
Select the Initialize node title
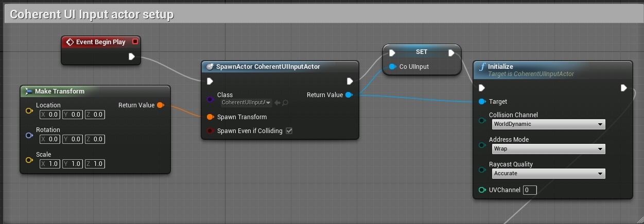500,67
